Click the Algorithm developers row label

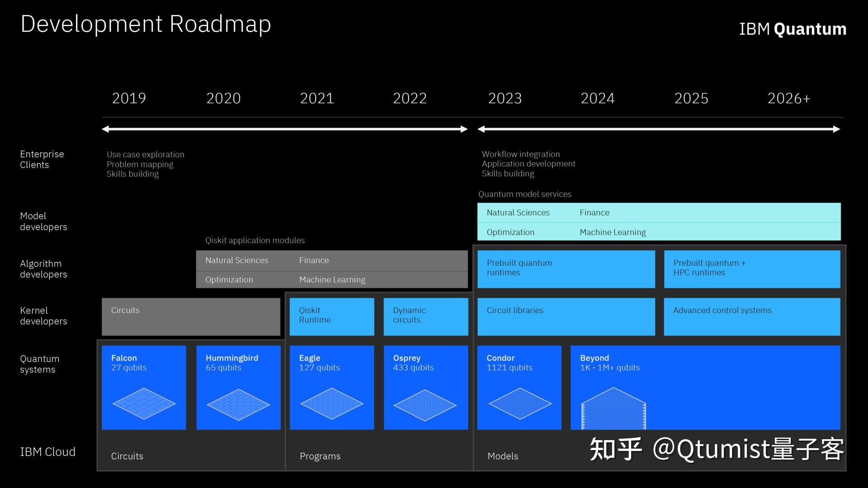(x=43, y=269)
